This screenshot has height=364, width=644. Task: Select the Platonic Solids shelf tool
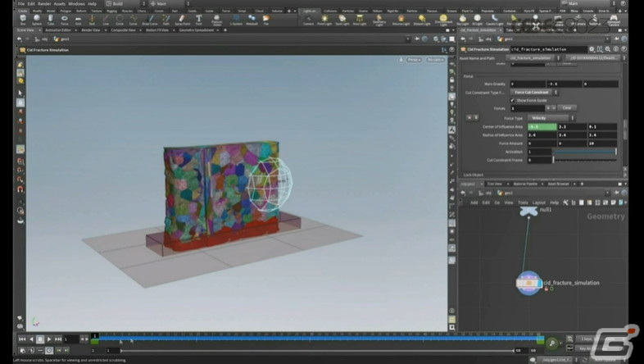pos(217,20)
